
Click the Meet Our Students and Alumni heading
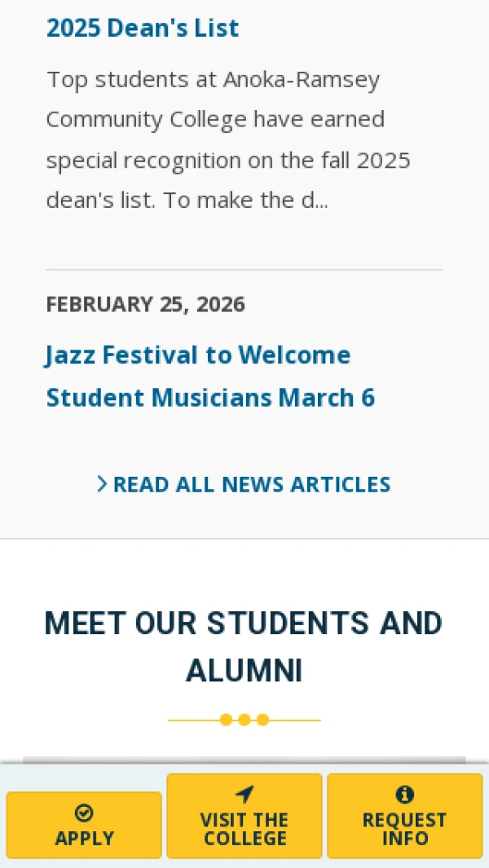[244, 647]
